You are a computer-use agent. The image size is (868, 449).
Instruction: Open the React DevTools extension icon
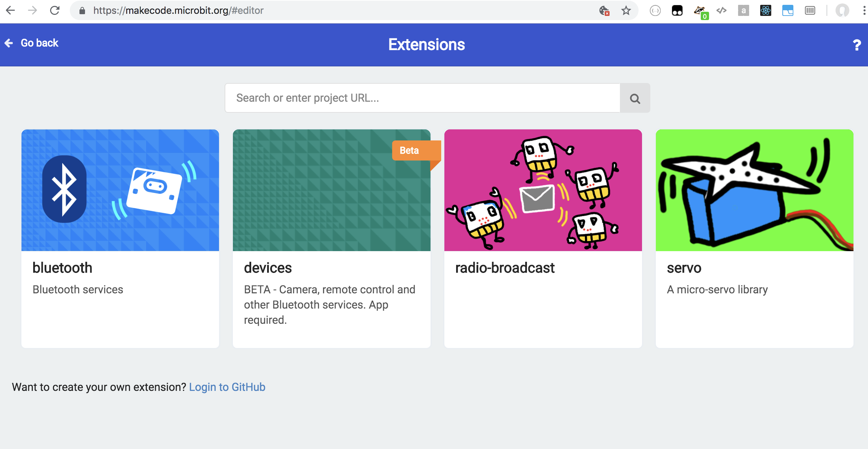pos(765,11)
